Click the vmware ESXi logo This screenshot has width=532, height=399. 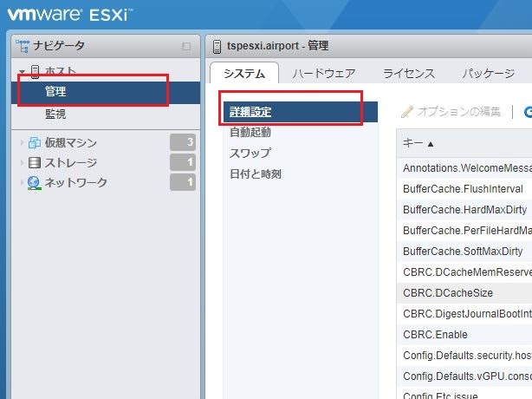tap(70, 15)
